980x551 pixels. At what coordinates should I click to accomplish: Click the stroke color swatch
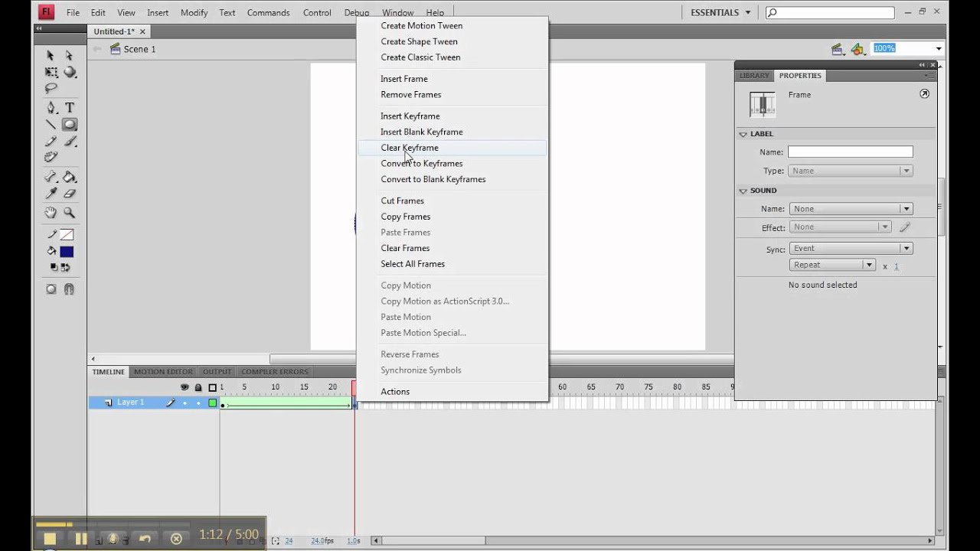[x=67, y=235]
